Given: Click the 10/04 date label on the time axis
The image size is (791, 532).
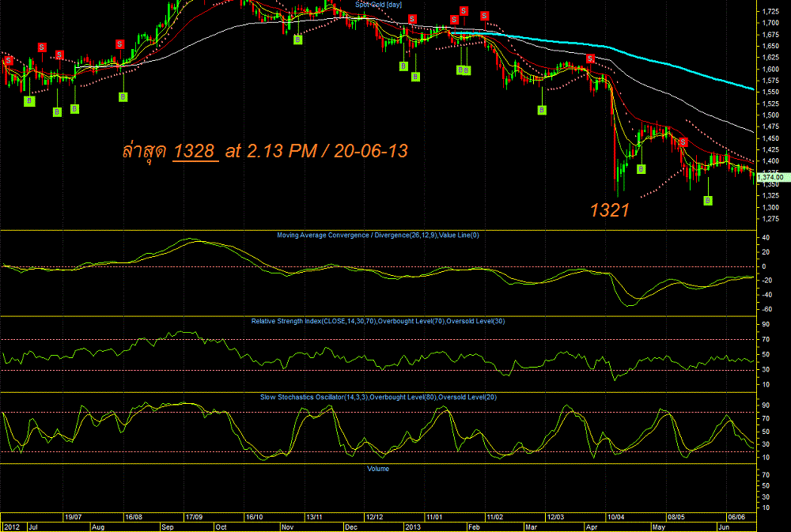Looking at the screenshot, I should pos(615,517).
